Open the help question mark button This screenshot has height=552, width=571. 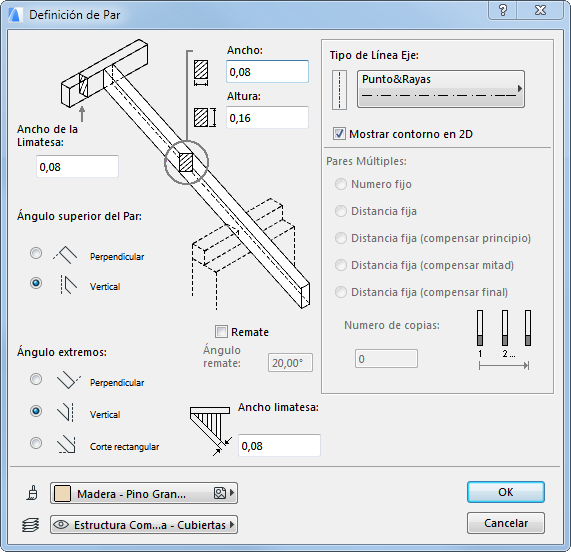pos(503,10)
